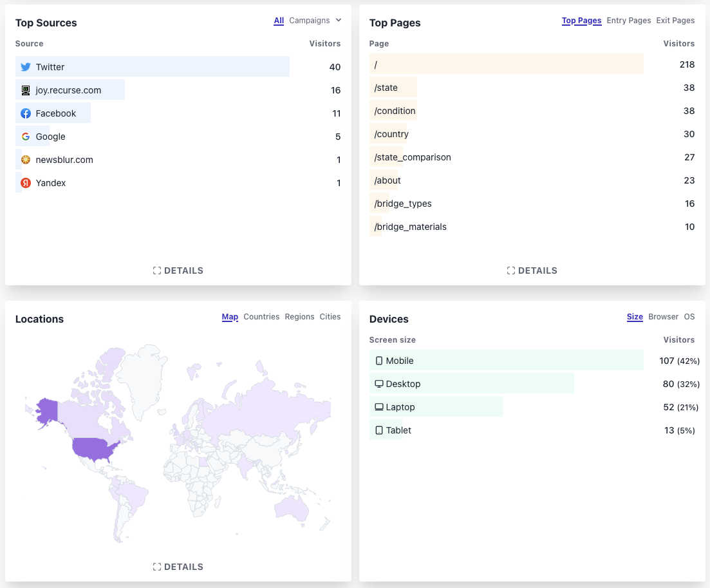Switch to the Entry Pages tab
The height and width of the screenshot is (588, 710).
(628, 21)
